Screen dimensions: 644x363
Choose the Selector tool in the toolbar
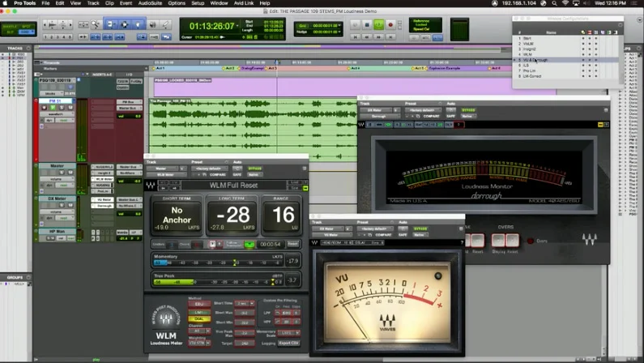click(x=124, y=24)
